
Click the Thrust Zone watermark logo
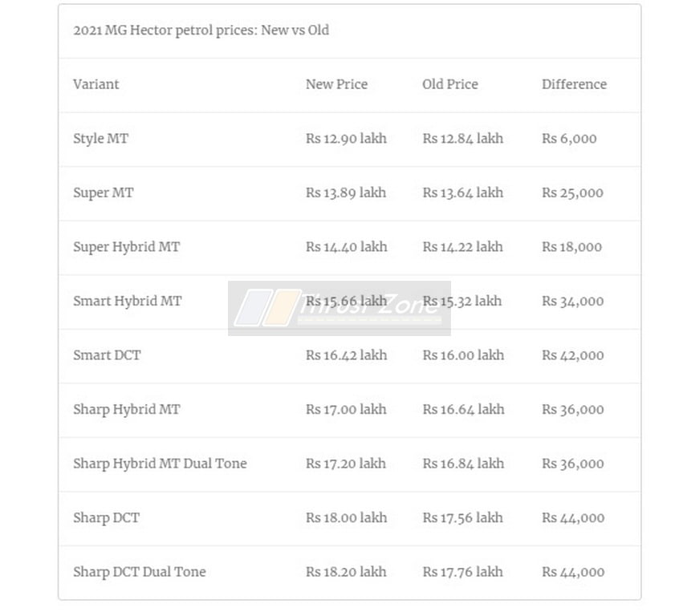[339, 308]
